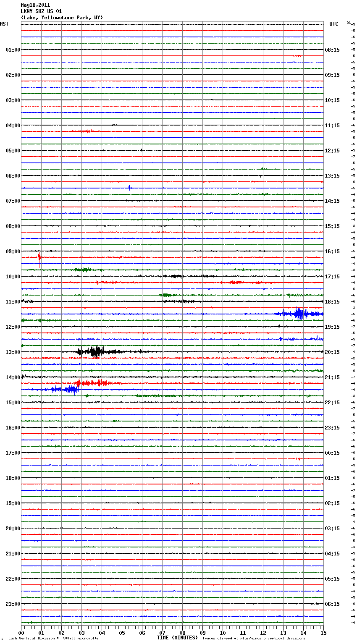Click the 21:15 UTC time label
Viewport: 357px width, 644px height.
[x=332, y=377]
